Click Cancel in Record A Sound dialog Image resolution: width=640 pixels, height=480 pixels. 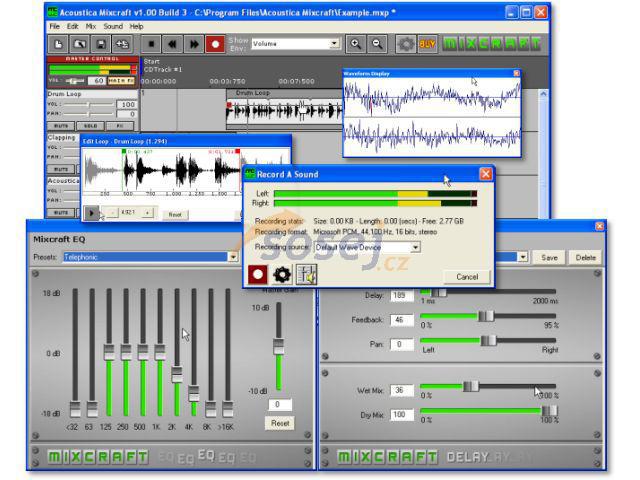point(467,276)
